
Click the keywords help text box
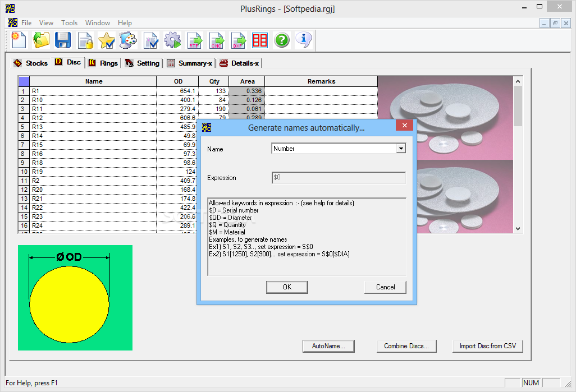[307, 237]
